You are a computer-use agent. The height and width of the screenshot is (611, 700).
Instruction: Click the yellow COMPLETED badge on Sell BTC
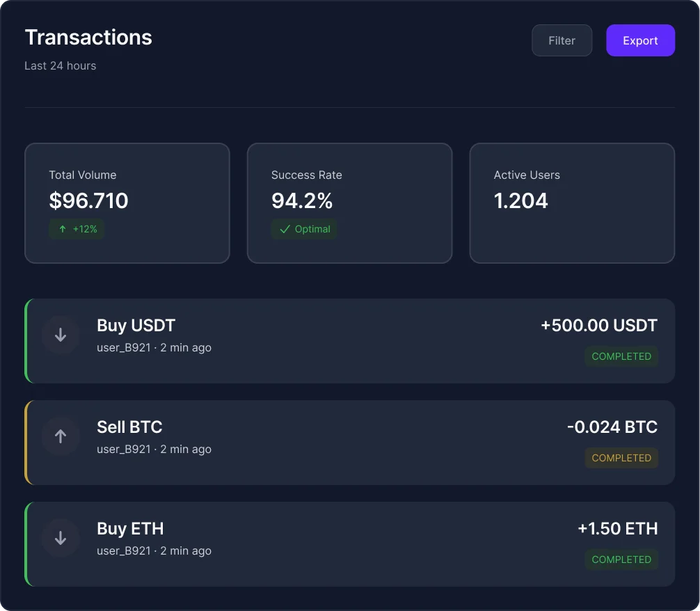pyautogui.click(x=621, y=458)
